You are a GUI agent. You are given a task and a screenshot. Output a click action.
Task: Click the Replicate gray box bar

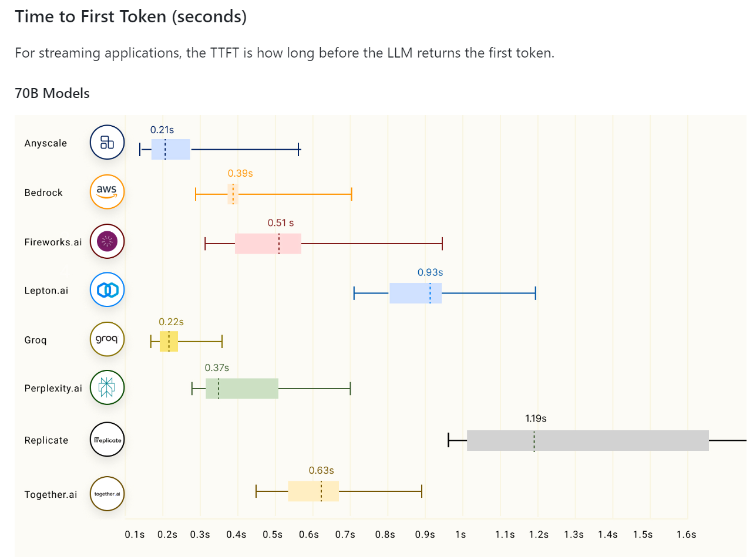tap(587, 440)
